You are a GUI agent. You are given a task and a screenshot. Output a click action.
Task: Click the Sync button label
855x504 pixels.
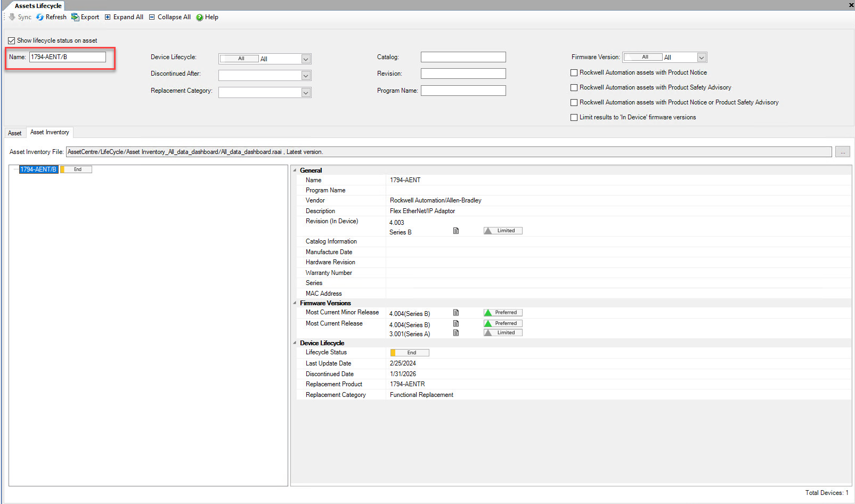25,17
